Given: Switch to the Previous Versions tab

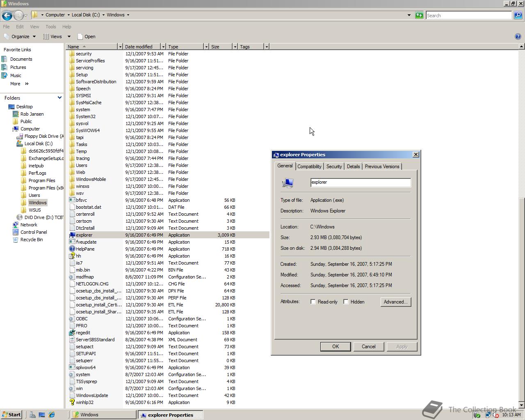Looking at the screenshot, I should pos(382,167).
